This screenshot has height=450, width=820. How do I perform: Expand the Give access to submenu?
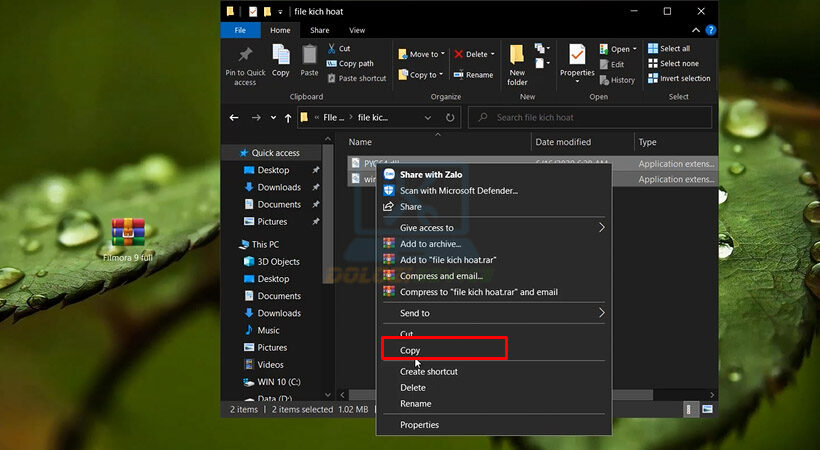(601, 228)
